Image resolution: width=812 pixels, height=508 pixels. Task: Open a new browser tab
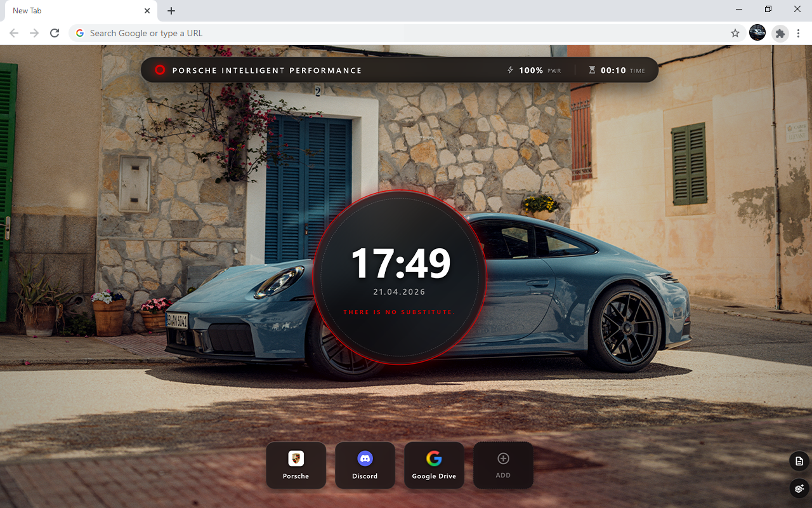tap(171, 11)
